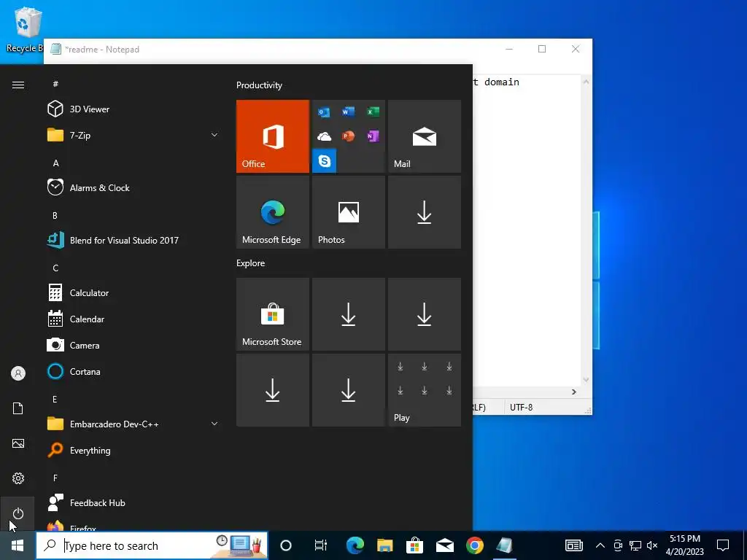This screenshot has height=560, width=747.
Task: Open Word in the Office apps tile
Action: click(348, 112)
